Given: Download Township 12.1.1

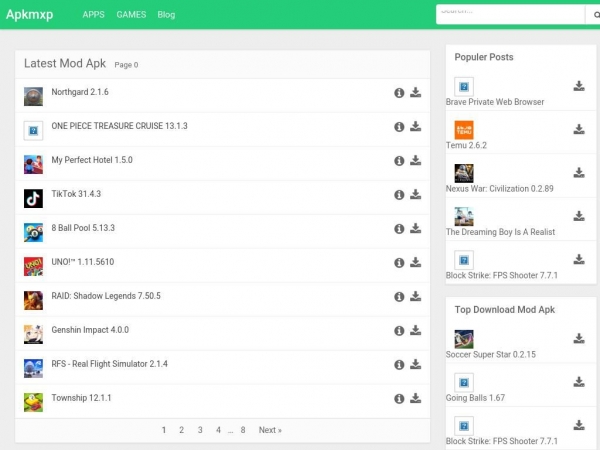Looking at the screenshot, I should tap(416, 399).
